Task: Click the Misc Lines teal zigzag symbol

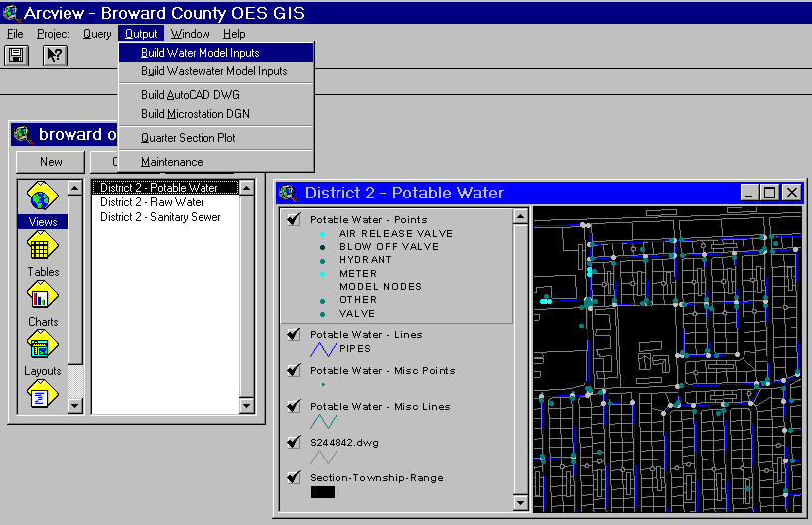Action: click(323, 422)
